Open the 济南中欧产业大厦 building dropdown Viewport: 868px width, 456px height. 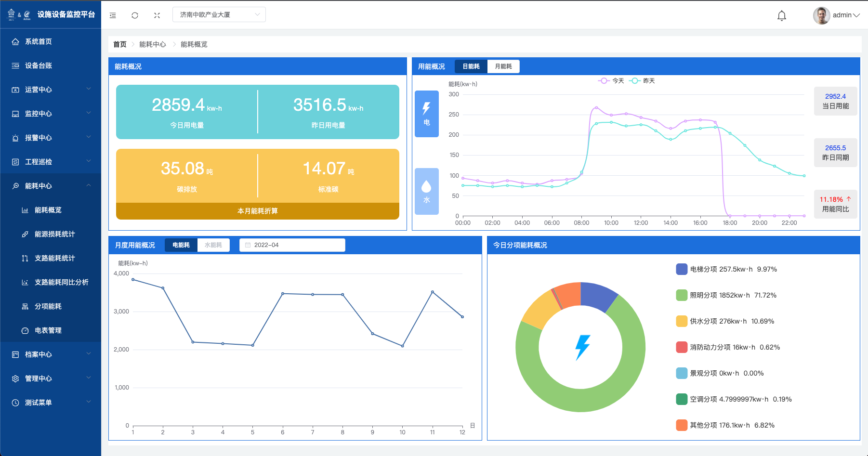click(219, 14)
